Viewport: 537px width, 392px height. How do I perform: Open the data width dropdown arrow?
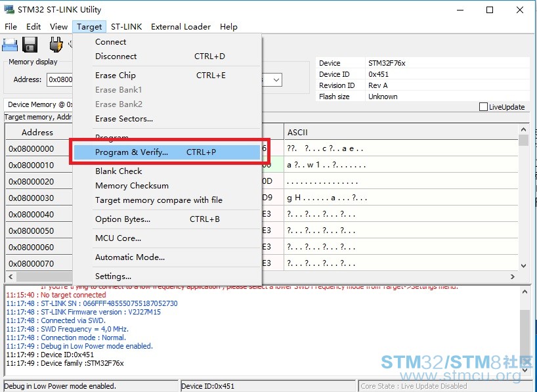(x=276, y=80)
